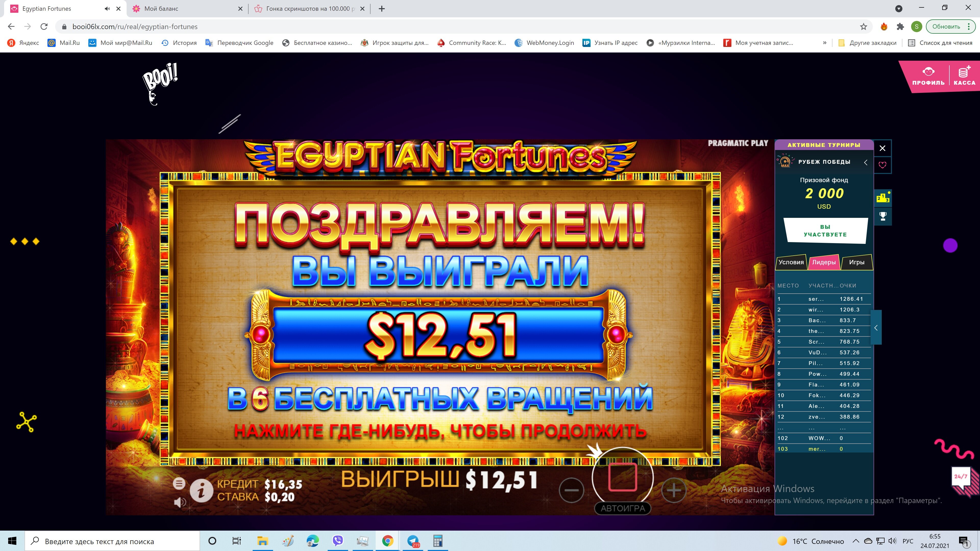
Task: Stop spinning with the round stop button
Action: pos(623,478)
